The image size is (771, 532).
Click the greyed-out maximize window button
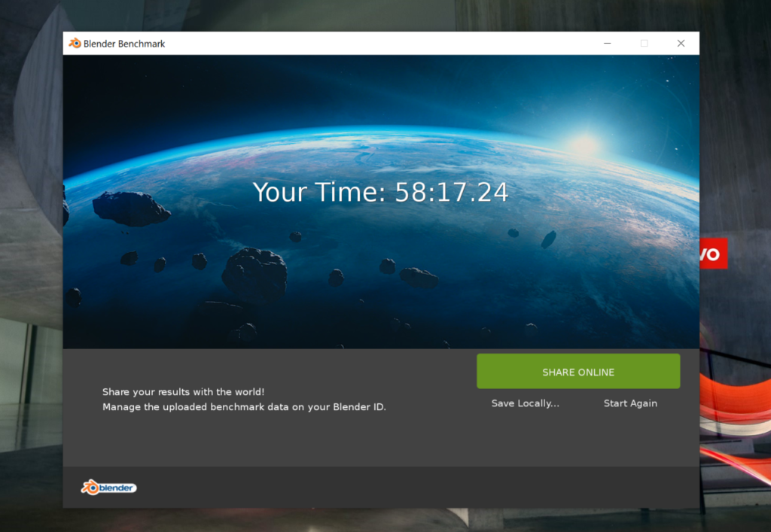(x=644, y=44)
